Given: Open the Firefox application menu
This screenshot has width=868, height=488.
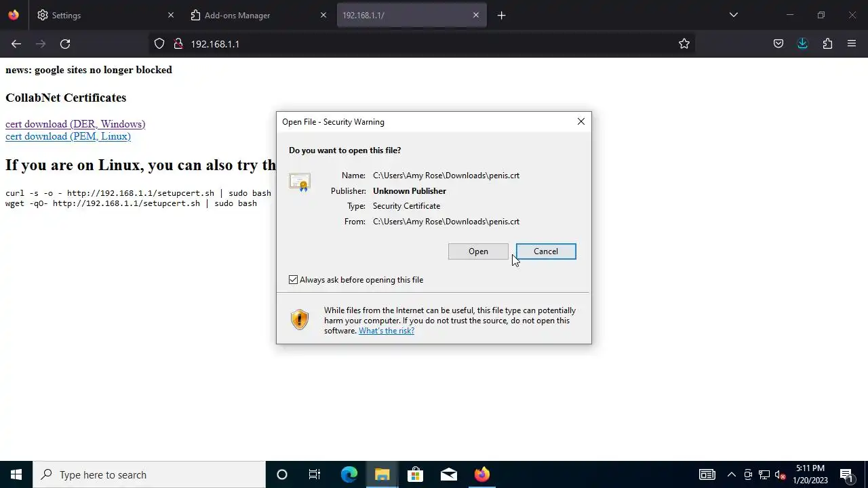Looking at the screenshot, I should coord(852,44).
